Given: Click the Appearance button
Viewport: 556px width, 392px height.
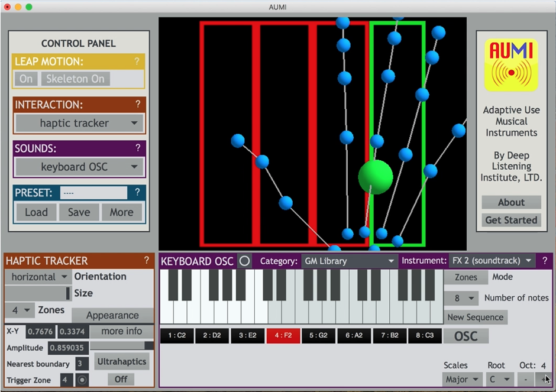Looking at the screenshot, I should coord(112,315).
